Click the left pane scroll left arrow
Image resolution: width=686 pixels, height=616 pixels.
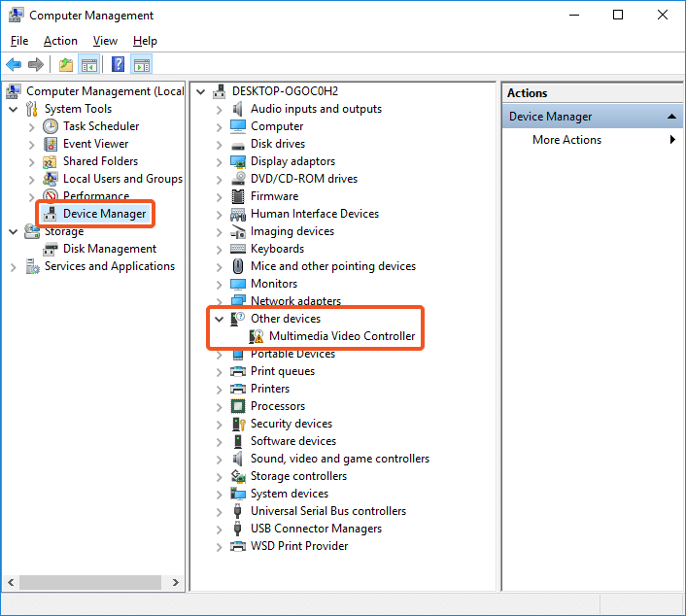pos(11,582)
